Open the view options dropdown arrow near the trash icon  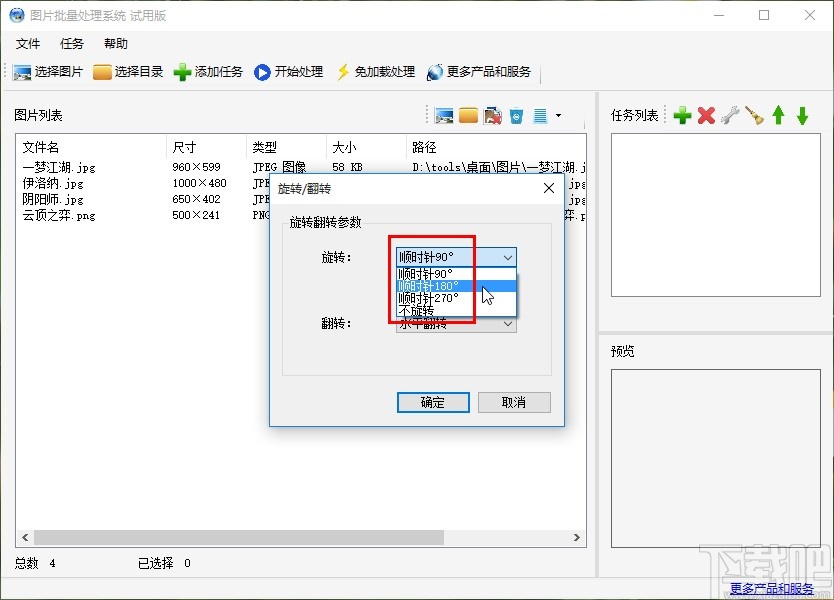[560, 115]
